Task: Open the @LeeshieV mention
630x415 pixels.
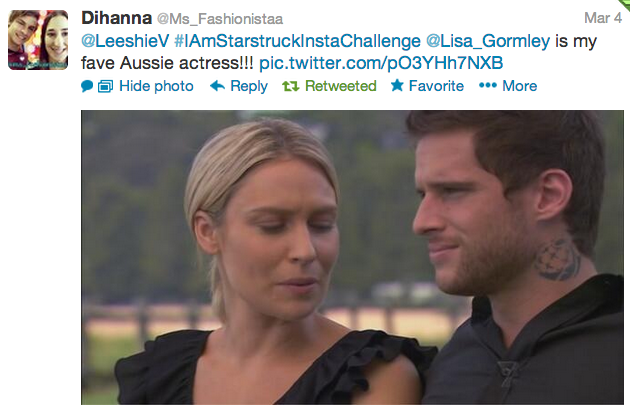Action: pyautogui.click(x=125, y=41)
